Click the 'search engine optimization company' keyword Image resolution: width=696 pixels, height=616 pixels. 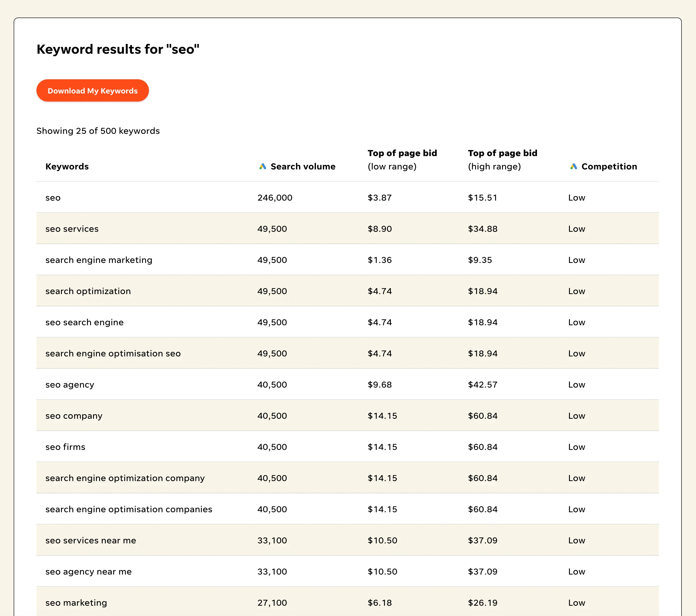pos(125,478)
